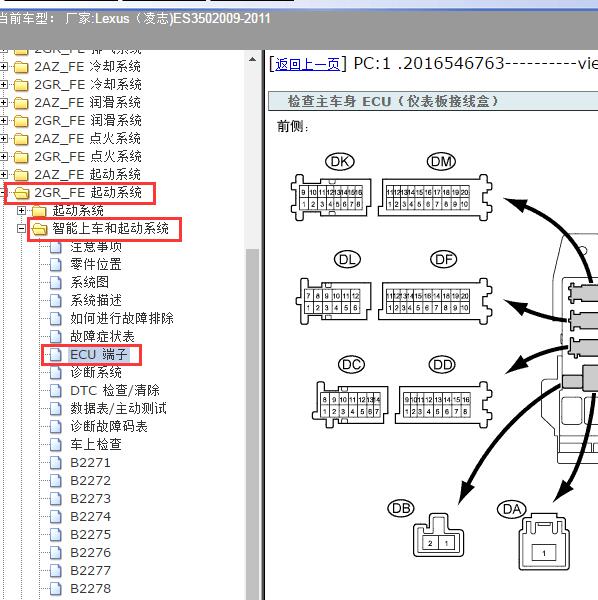
Task: Click document icon beside 零件位置
Action: [56, 265]
